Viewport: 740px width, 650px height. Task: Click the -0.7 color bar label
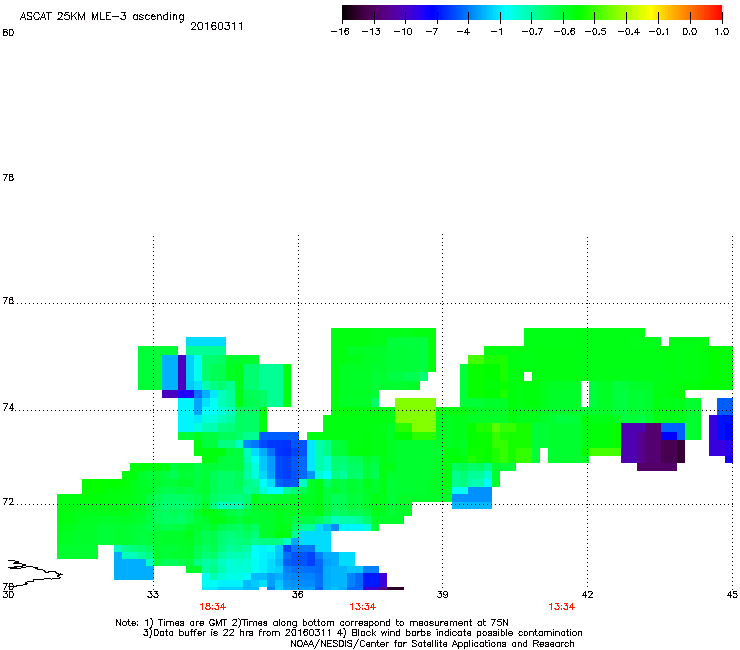[532, 32]
